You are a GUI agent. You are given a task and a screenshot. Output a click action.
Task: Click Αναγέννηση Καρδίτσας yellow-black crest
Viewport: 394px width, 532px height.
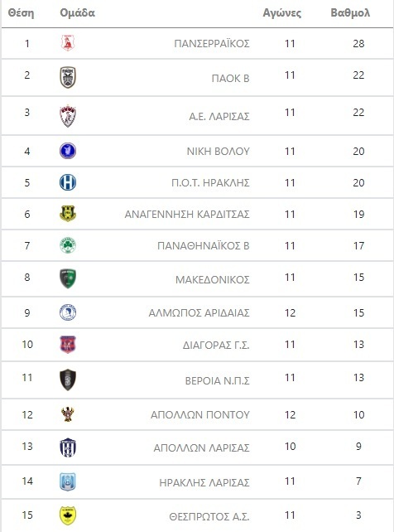68,214
